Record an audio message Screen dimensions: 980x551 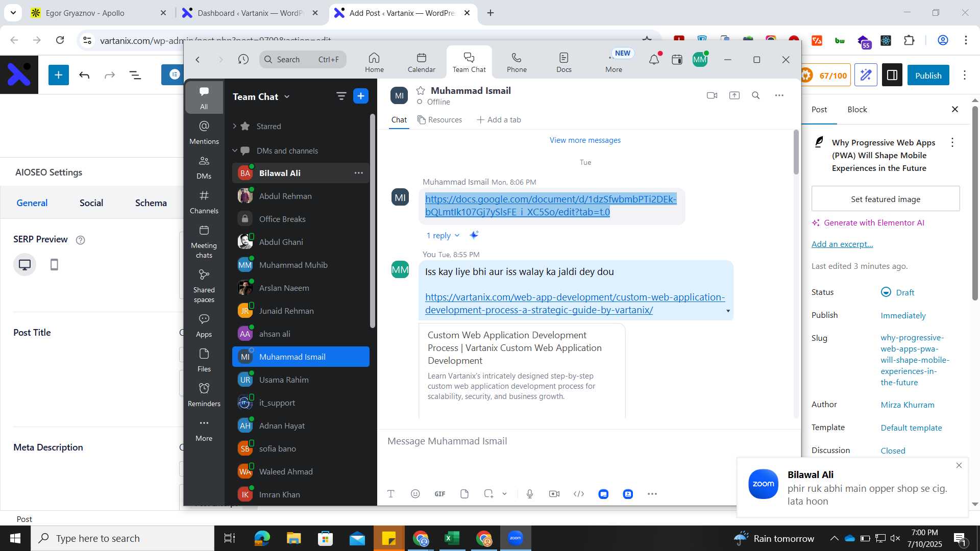[x=530, y=494]
